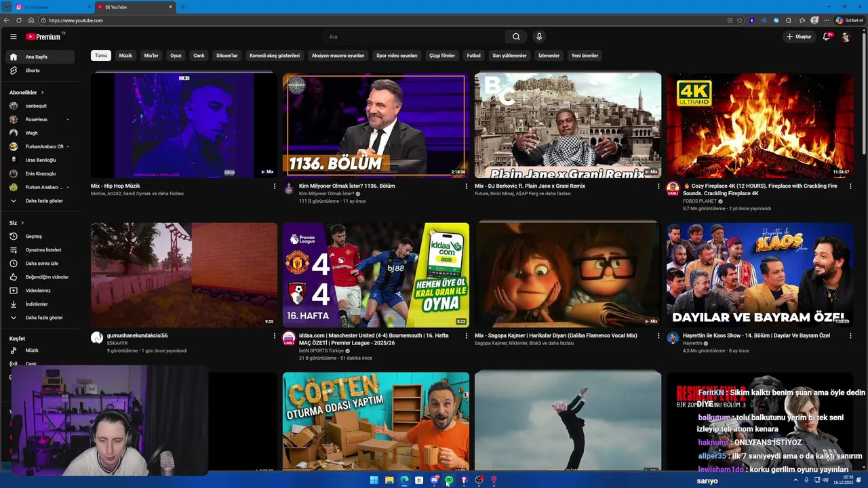This screenshot has height=488, width=868.
Task: Open more options for Hayrettin Kaos Show video
Action: pyautogui.click(x=850, y=336)
